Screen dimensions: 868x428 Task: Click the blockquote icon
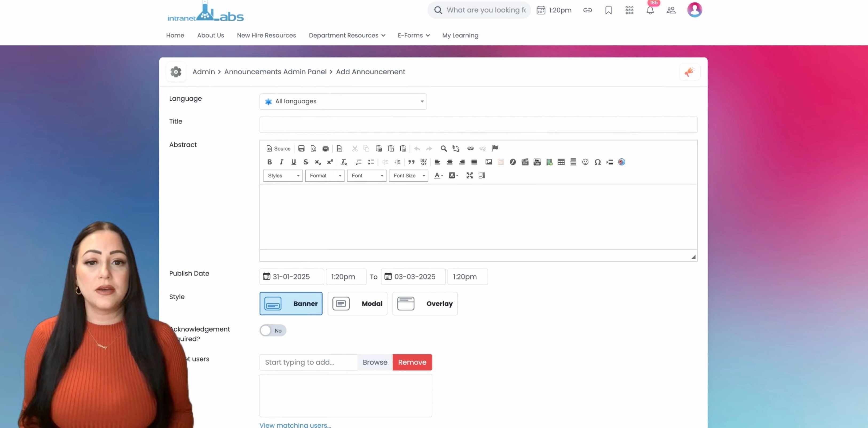pyautogui.click(x=411, y=162)
